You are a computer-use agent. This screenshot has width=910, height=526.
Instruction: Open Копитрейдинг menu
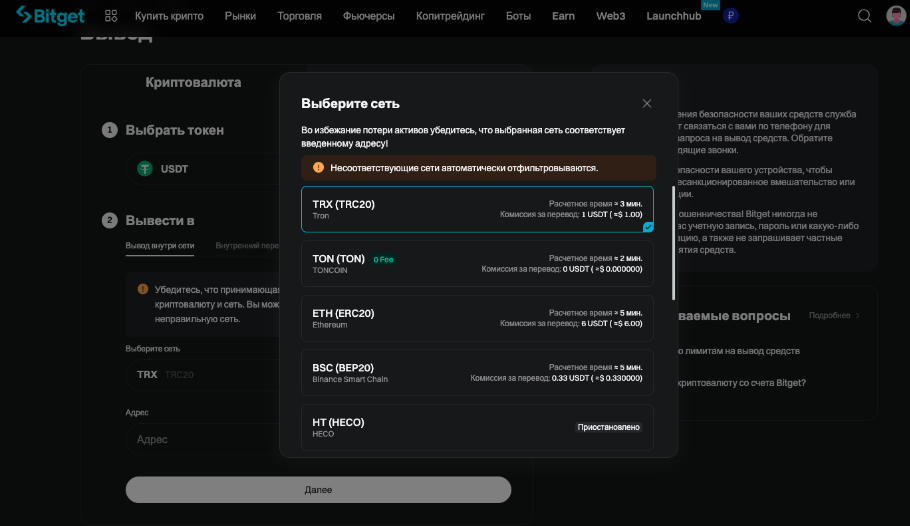pos(450,16)
